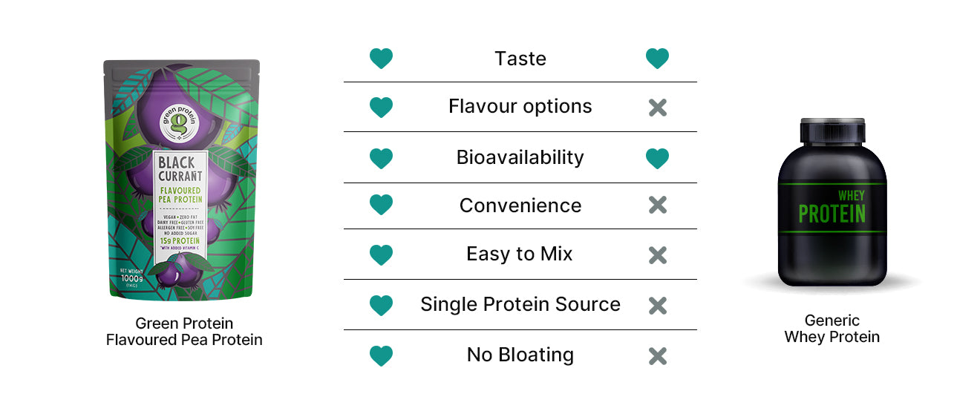
Task: Click the Green Protein Flavoured Pea Protein caption
Action: click(x=184, y=332)
